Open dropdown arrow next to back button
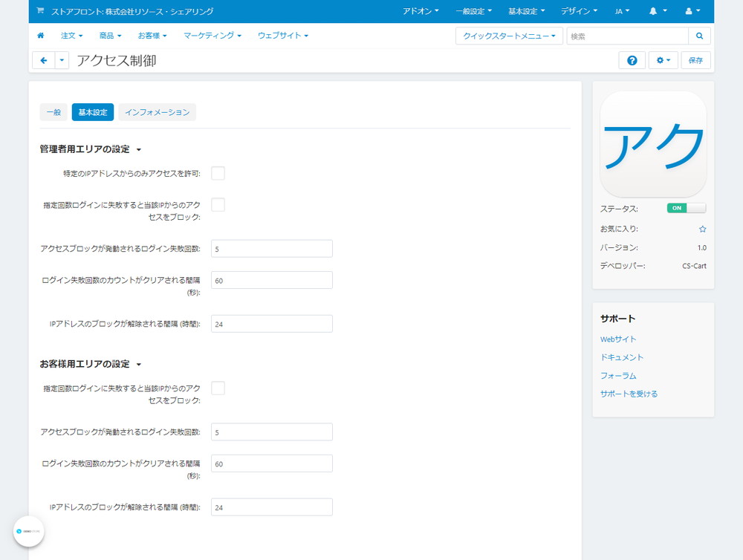The image size is (743, 560). click(x=62, y=60)
